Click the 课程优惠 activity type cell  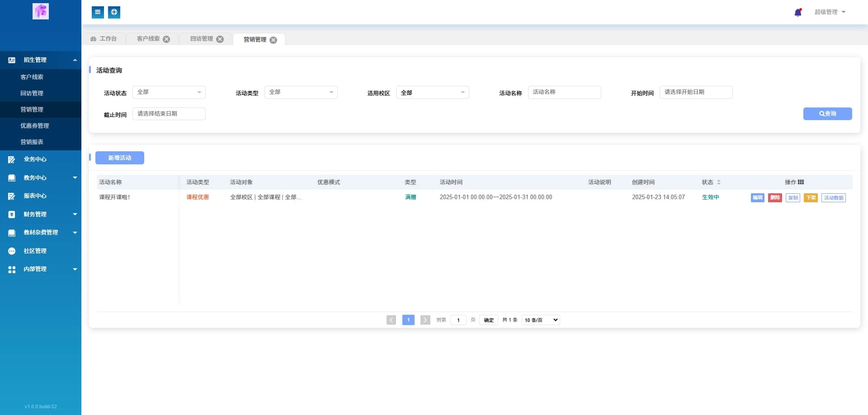point(198,197)
